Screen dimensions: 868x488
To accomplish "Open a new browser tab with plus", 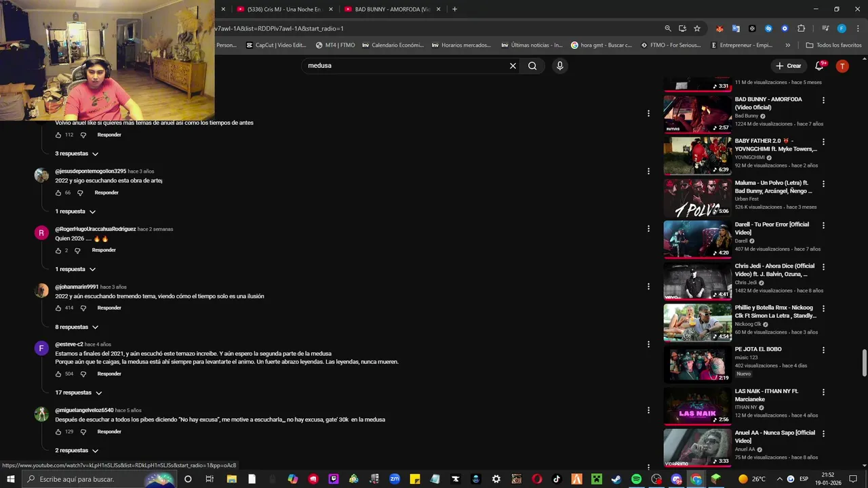I will click(454, 9).
